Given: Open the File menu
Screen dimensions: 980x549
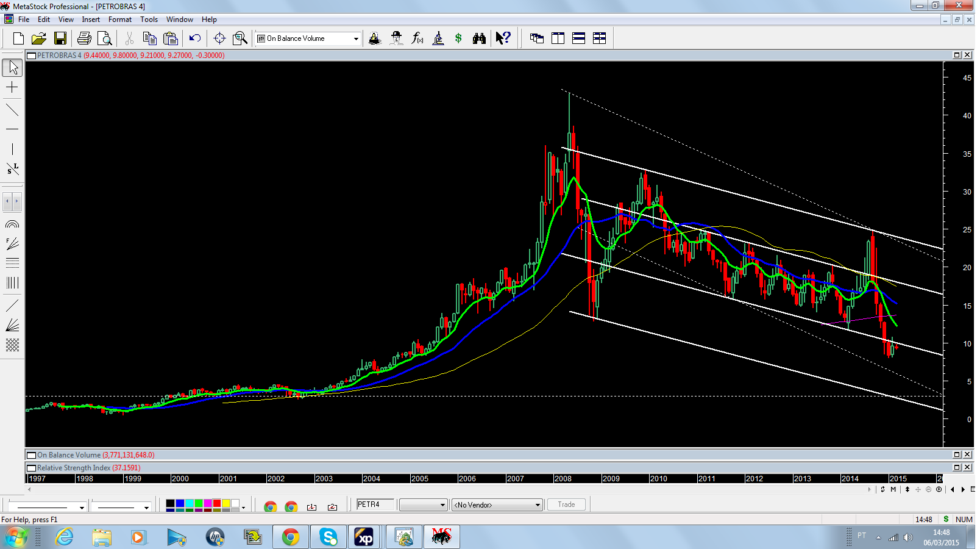Looking at the screenshot, I should (x=24, y=20).
